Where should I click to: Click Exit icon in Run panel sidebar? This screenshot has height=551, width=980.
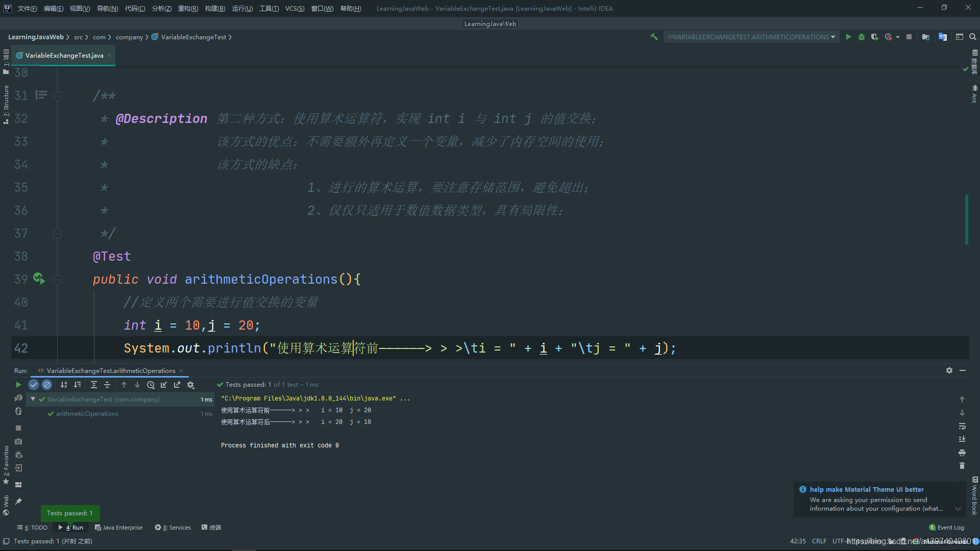click(18, 468)
